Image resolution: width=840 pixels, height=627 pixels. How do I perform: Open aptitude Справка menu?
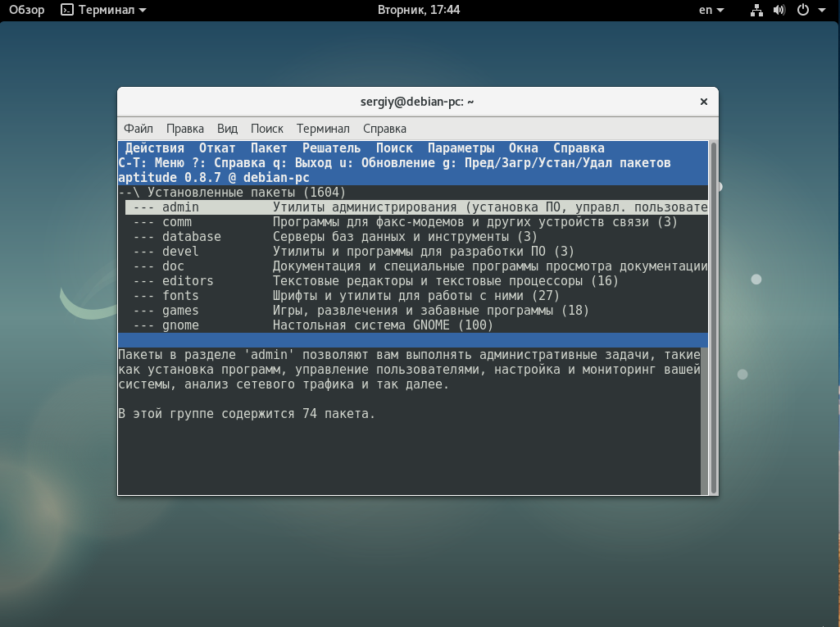pyautogui.click(x=579, y=148)
